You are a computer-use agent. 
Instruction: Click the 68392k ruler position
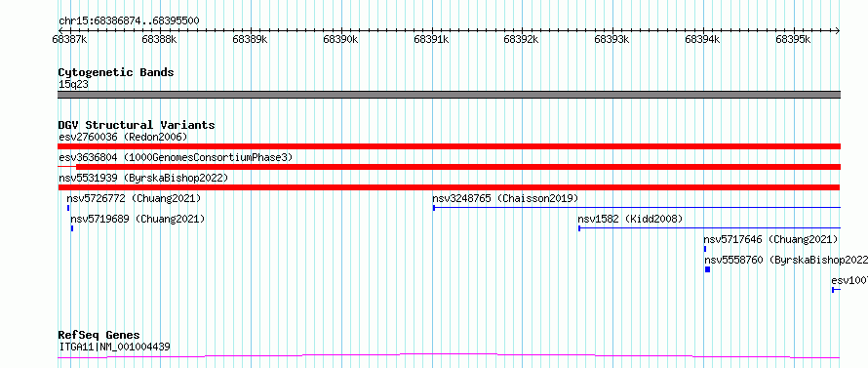click(522, 40)
